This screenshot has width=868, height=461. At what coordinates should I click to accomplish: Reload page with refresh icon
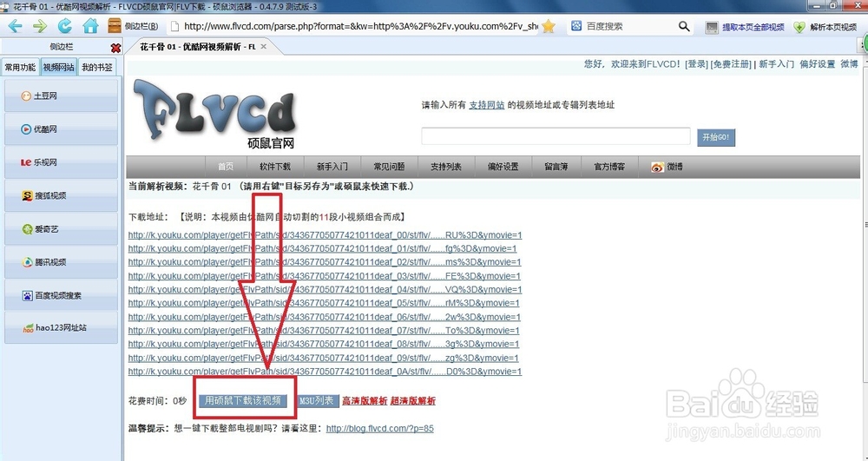65,26
